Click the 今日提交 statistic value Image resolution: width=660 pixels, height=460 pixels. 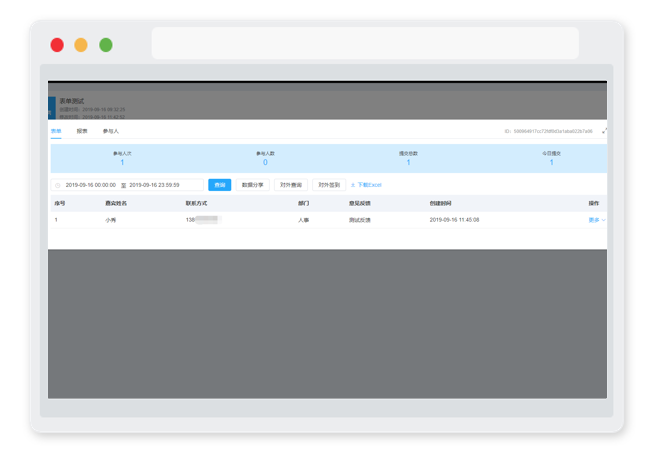(x=551, y=162)
